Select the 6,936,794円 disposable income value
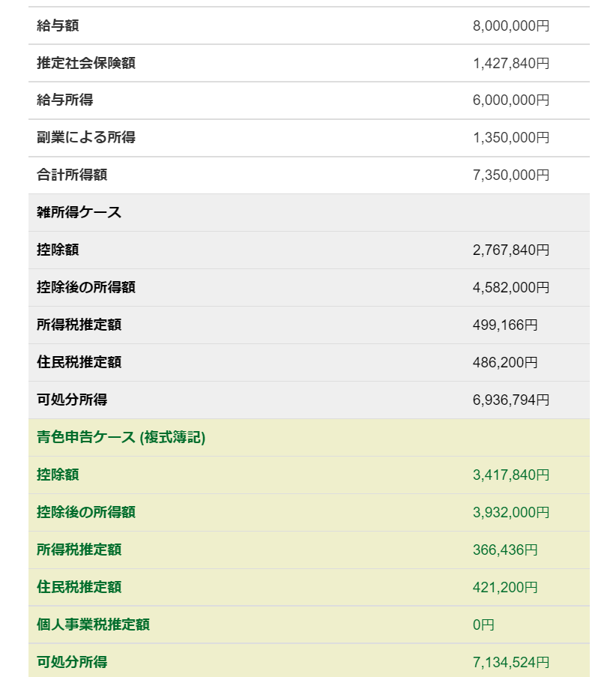 pyautogui.click(x=510, y=400)
